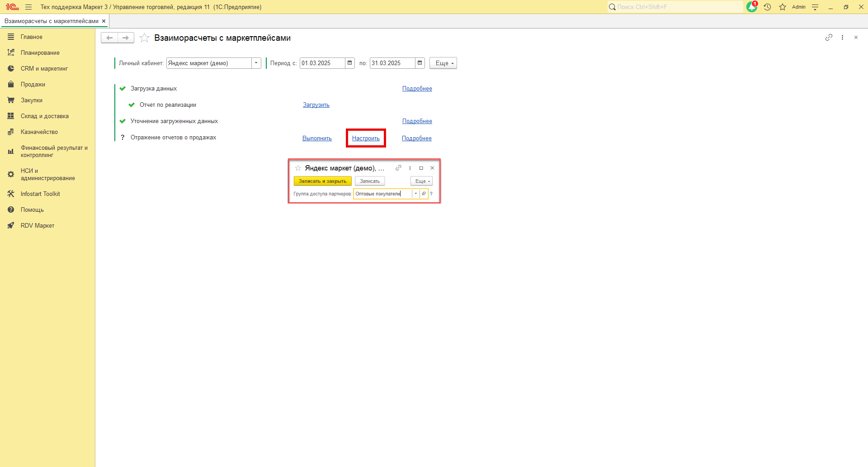Screen dimensions: 868x467
Task: Star the Яндекс маркет (демо) popup
Action: tap(298, 168)
